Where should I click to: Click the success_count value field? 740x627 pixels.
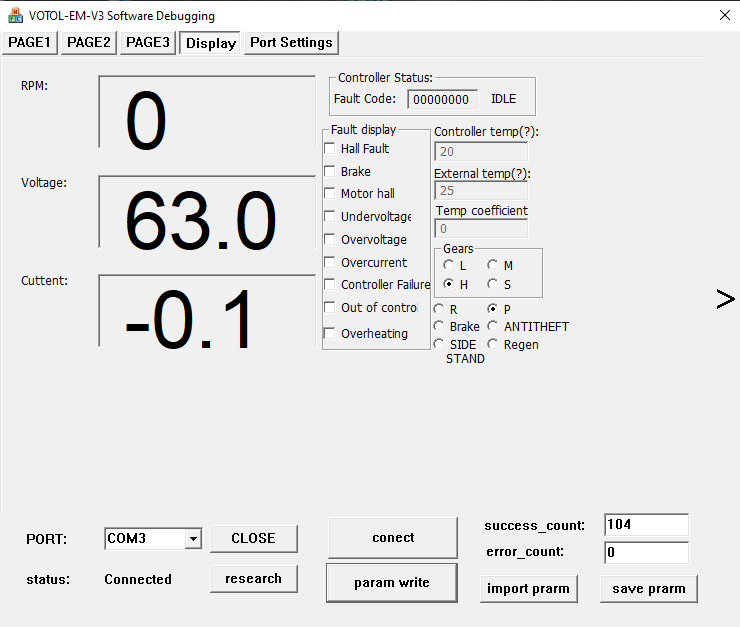646,525
